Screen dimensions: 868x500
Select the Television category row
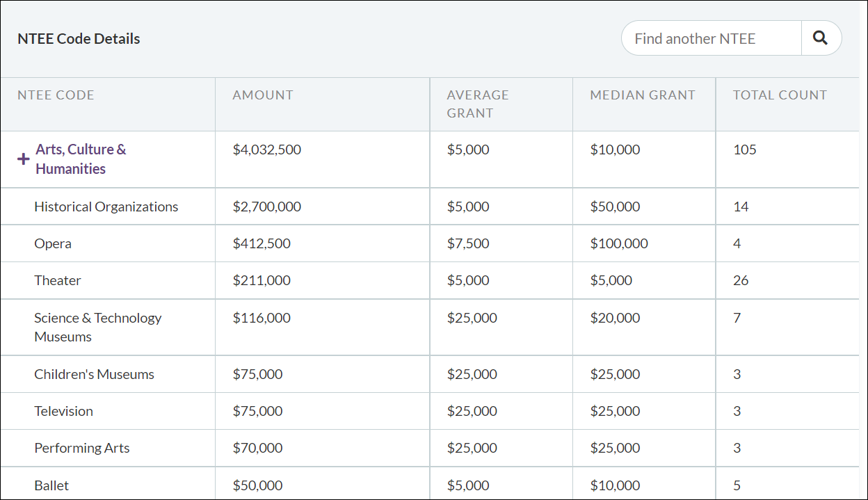click(63, 410)
